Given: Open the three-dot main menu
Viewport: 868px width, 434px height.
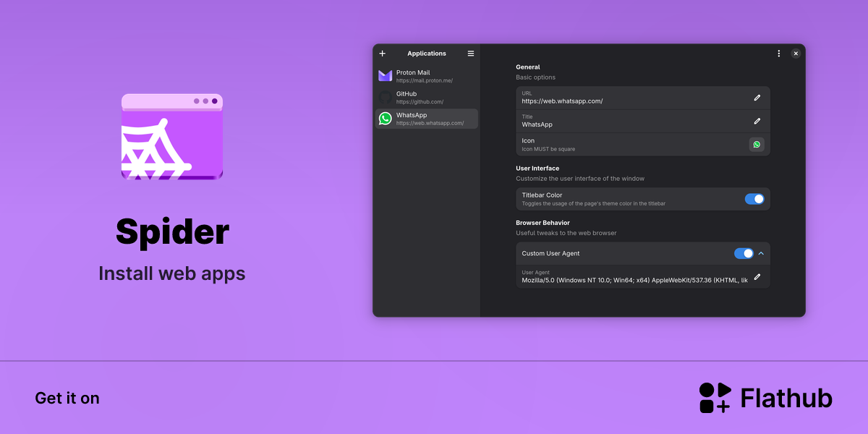Looking at the screenshot, I should coord(778,54).
